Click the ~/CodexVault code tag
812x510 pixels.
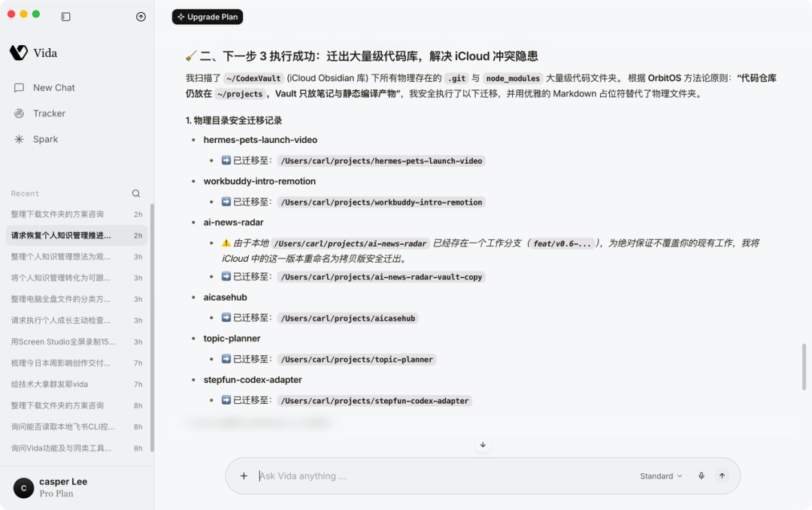[254, 78]
